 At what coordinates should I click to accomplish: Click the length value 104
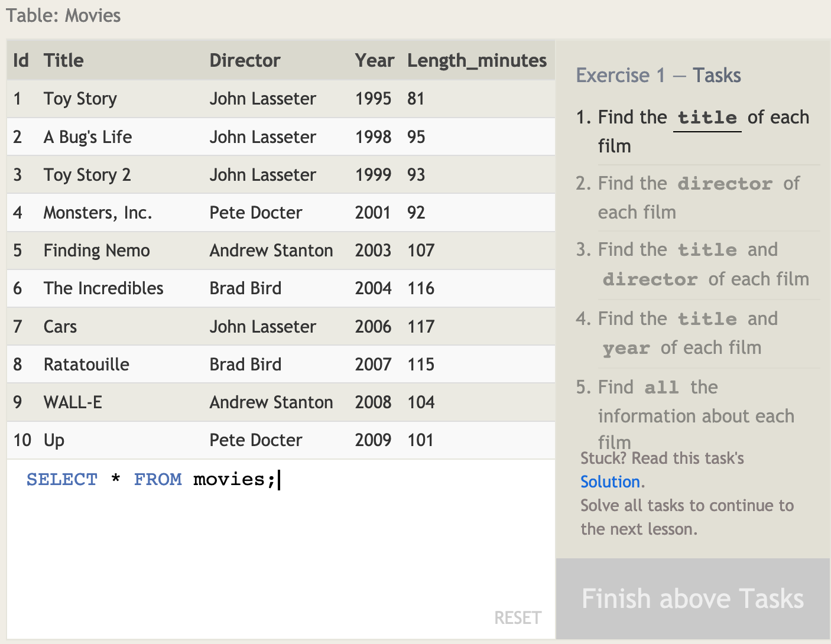pos(421,402)
